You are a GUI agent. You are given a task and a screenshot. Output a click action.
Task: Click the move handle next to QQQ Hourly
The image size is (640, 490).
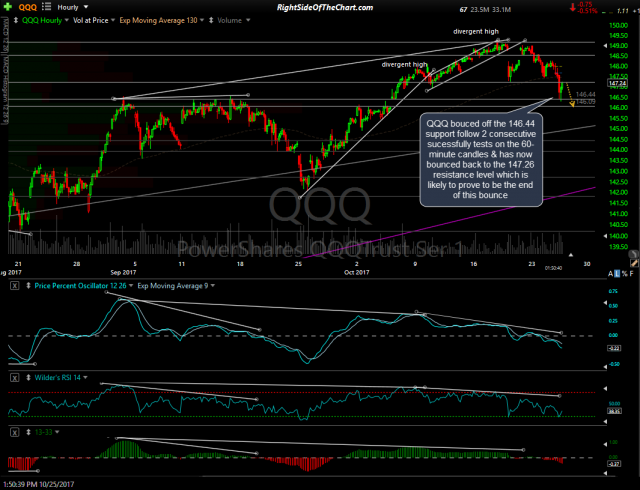point(16,20)
